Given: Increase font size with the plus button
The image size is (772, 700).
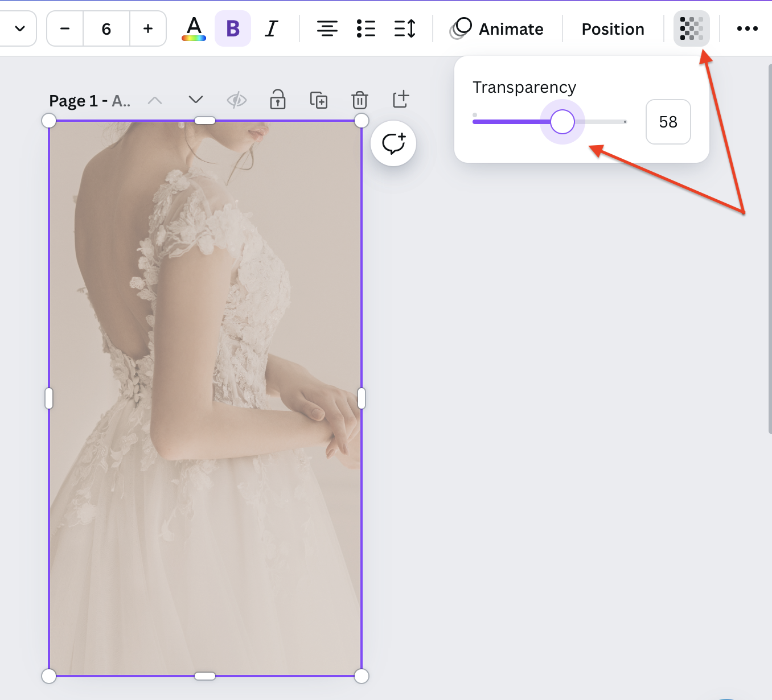Looking at the screenshot, I should [148, 28].
